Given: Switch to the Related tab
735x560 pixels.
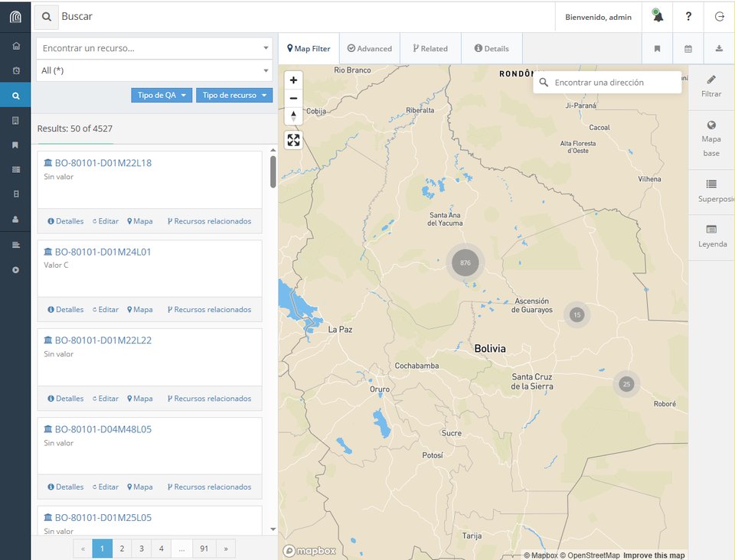Looking at the screenshot, I should [x=430, y=49].
